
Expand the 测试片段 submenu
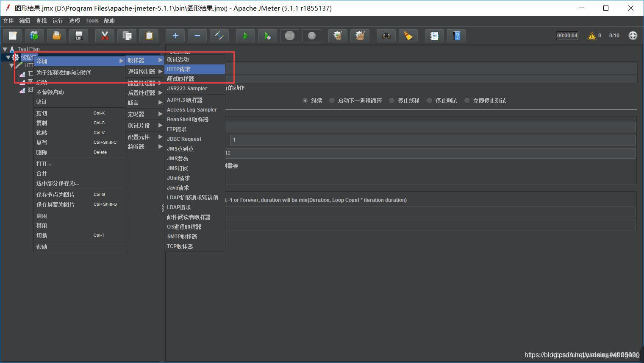click(x=145, y=126)
